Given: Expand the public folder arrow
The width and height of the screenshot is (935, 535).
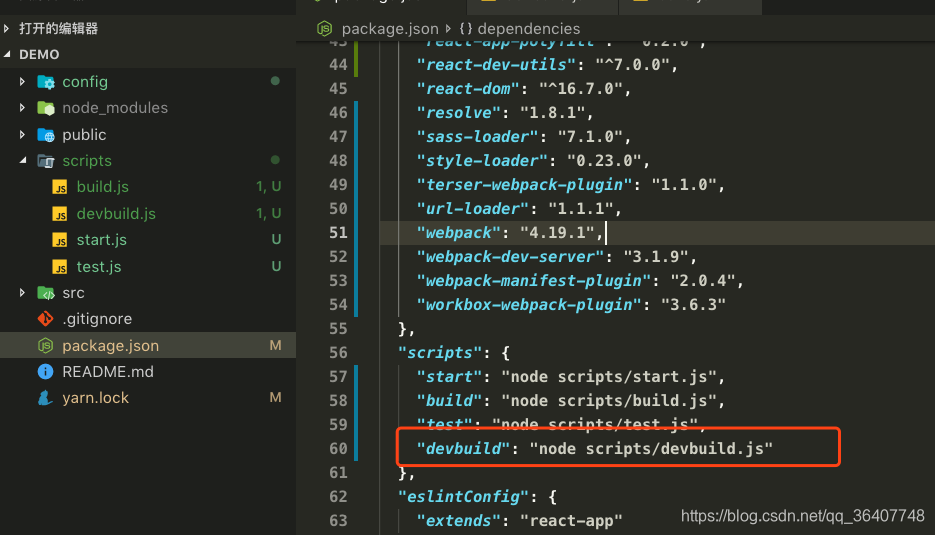Looking at the screenshot, I should point(22,135).
